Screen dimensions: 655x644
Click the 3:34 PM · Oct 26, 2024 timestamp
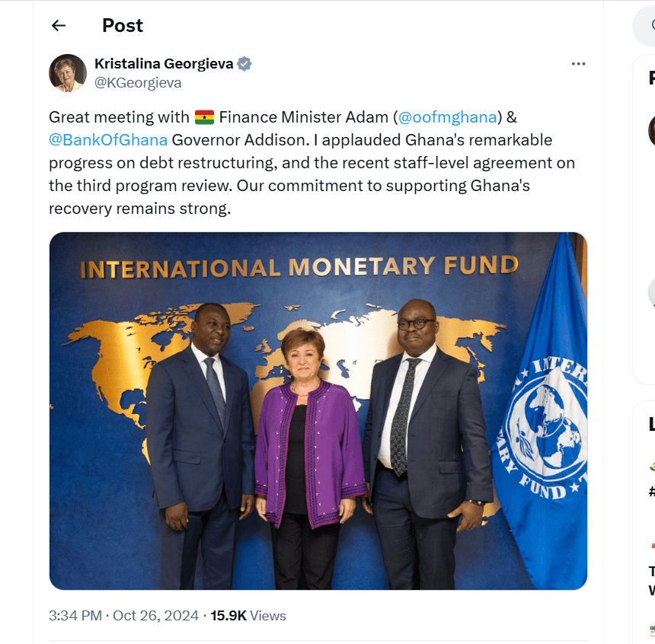tap(123, 616)
